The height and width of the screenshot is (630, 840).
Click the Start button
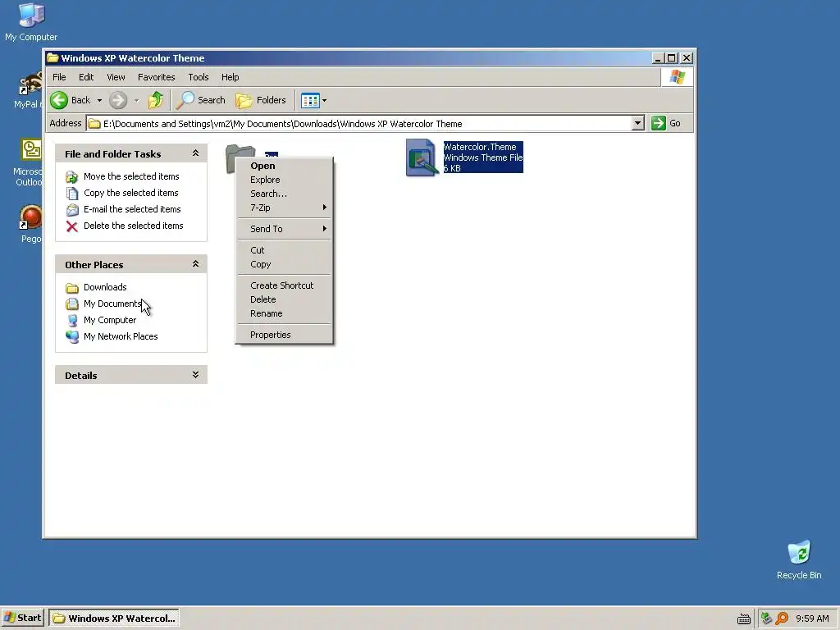[22, 618]
